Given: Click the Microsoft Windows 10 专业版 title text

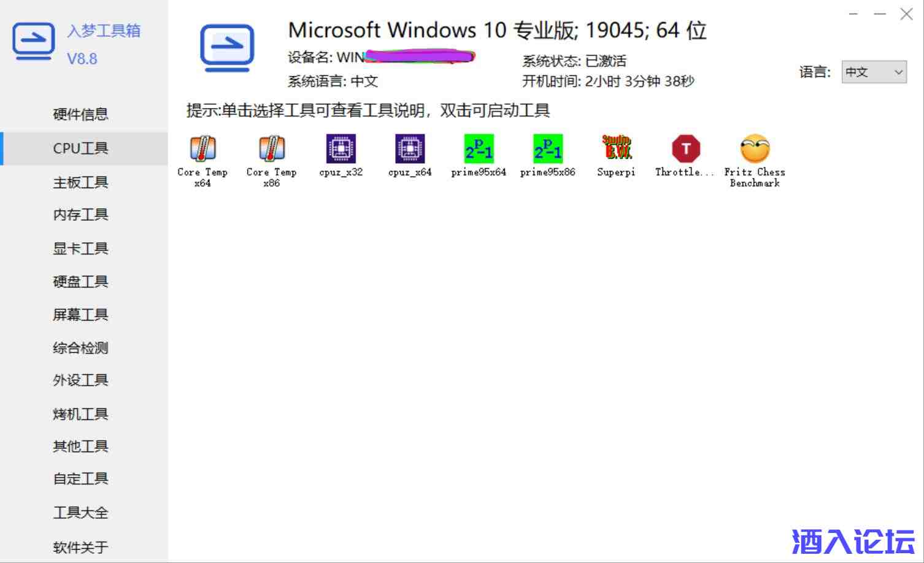Looking at the screenshot, I should pyautogui.click(x=498, y=30).
